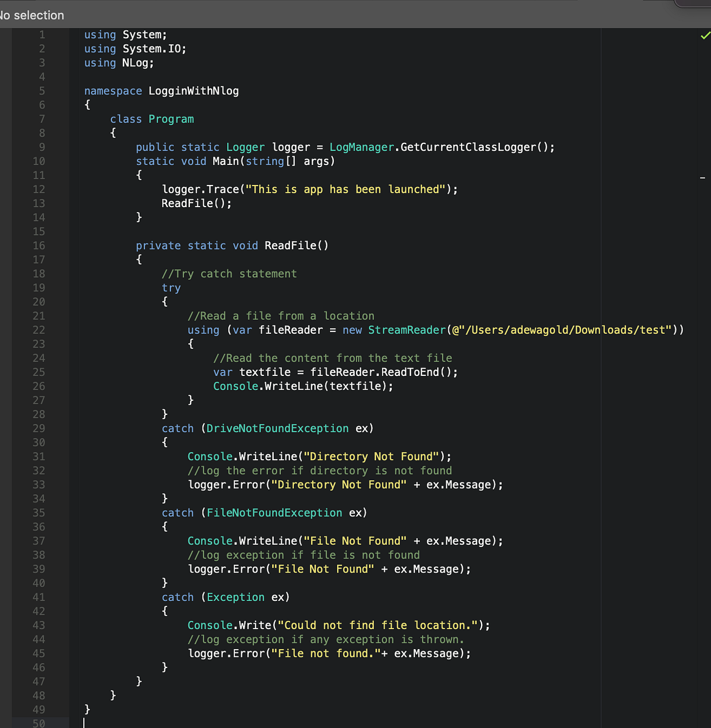Select the LogManager.GetCurrentClassLogger call
Screen dimensions: 711x728
point(442,147)
